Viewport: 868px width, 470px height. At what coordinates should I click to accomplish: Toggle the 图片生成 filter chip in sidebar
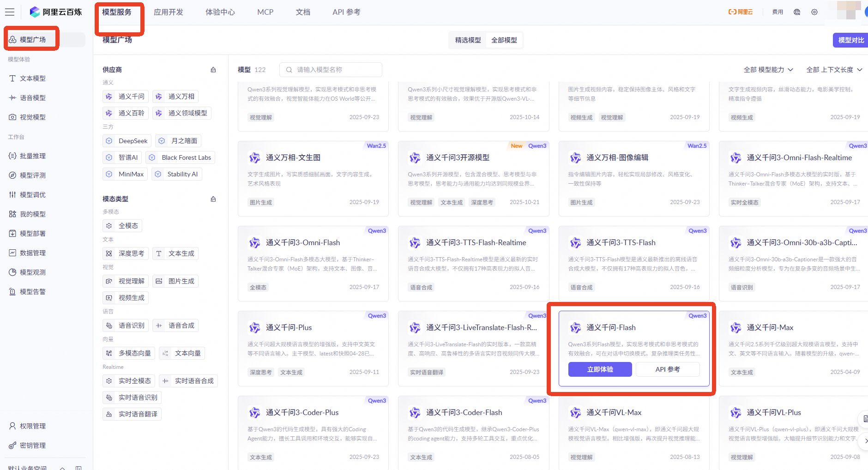click(175, 281)
